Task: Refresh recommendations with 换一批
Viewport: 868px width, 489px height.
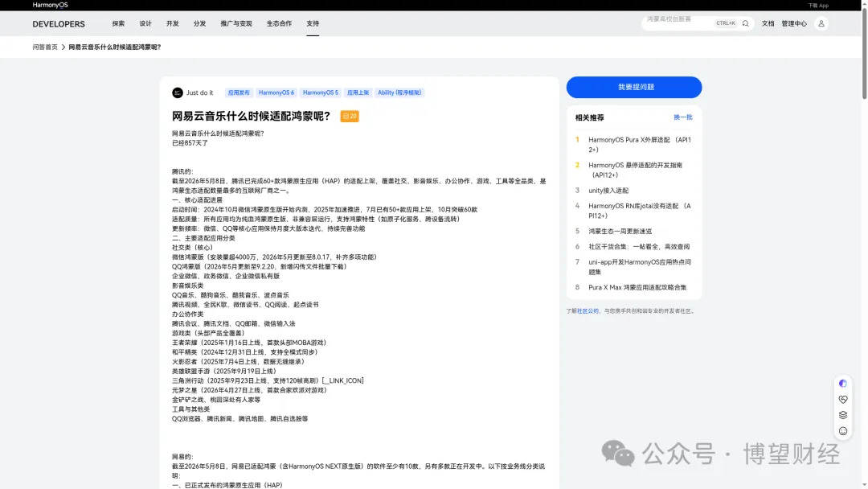Action: tap(682, 117)
